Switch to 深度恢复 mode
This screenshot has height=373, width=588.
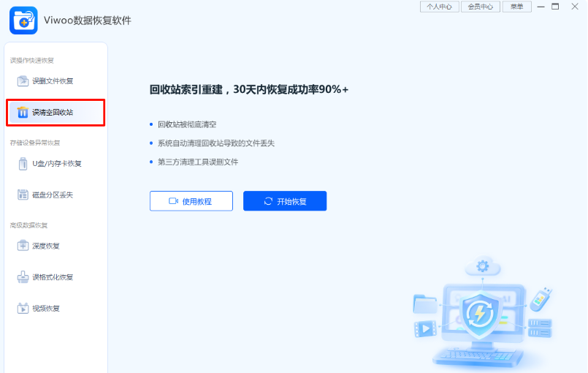click(x=56, y=246)
